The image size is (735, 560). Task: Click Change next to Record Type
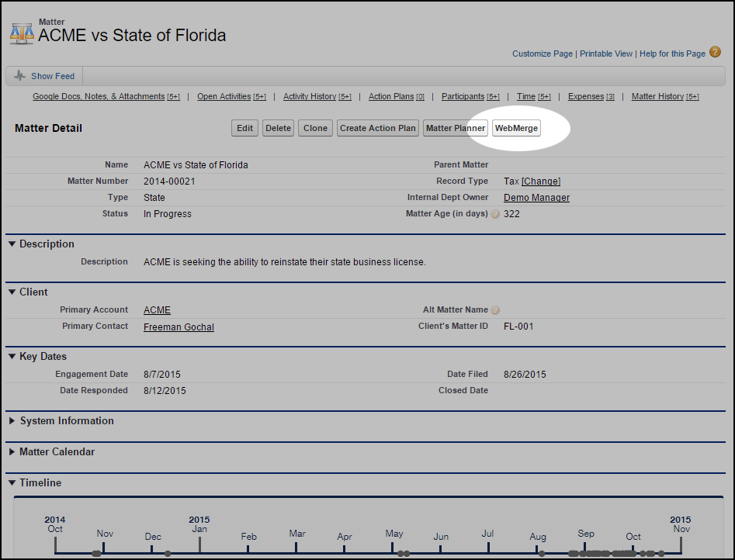click(x=541, y=181)
